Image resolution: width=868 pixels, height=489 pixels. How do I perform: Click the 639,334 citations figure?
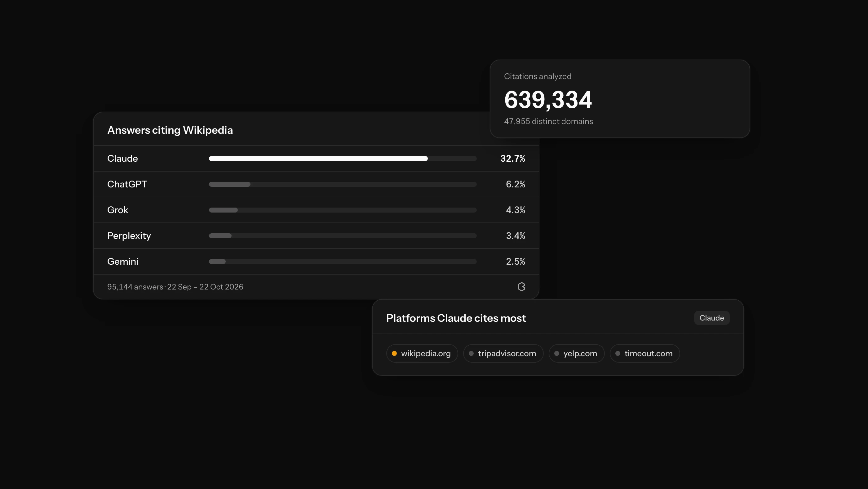(x=548, y=100)
